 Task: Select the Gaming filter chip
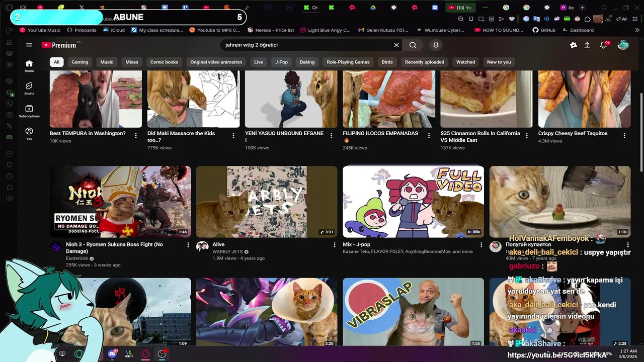click(79, 62)
